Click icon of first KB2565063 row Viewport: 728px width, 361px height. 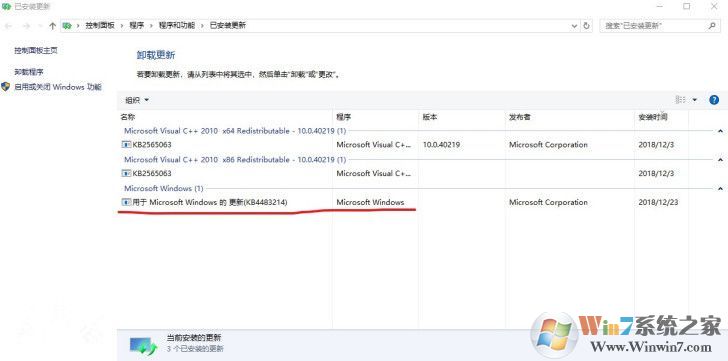point(126,145)
